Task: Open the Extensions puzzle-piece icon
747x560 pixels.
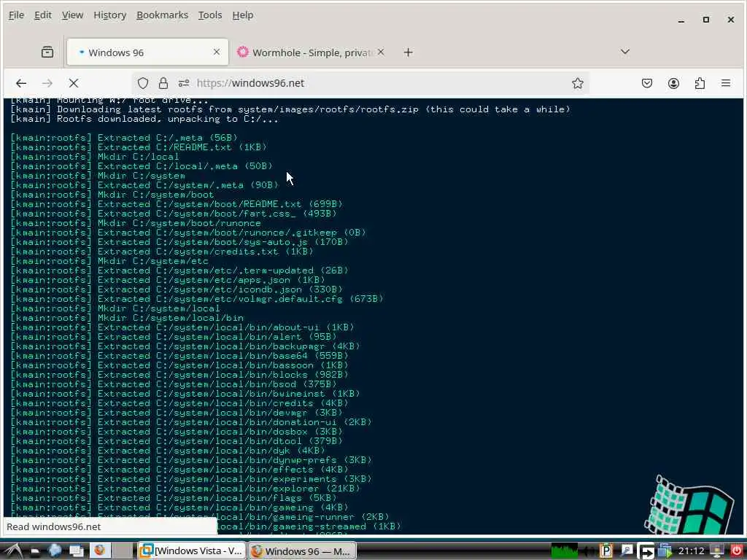Action: coord(700,83)
